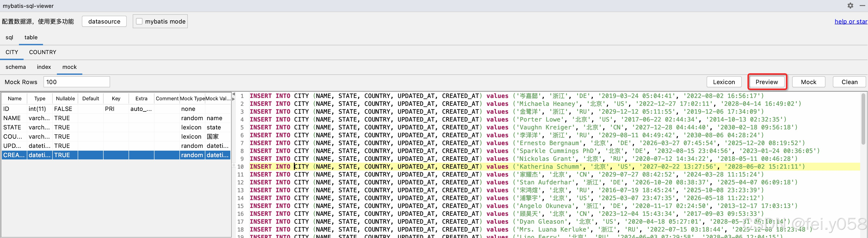The image size is (868, 238).
Task: Click the 'name' mock value cell
Action: click(218, 118)
